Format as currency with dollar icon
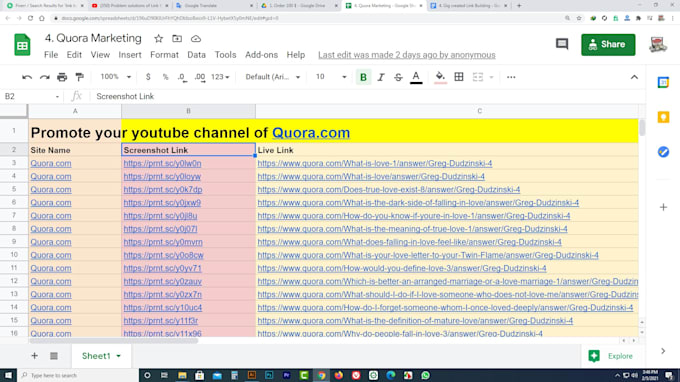This screenshot has width=680, height=382. (x=148, y=77)
